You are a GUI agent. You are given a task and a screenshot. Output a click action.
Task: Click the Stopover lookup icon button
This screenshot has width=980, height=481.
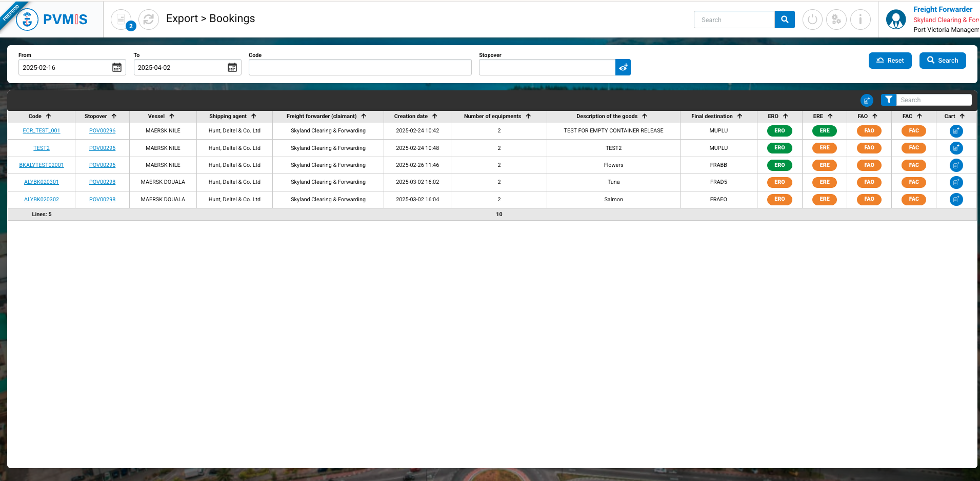click(x=623, y=67)
